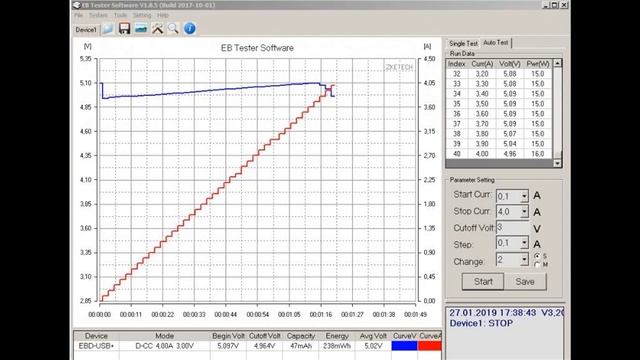Open the Tools menu
Image resolution: width=640 pixels, height=360 pixels.
pos(120,15)
